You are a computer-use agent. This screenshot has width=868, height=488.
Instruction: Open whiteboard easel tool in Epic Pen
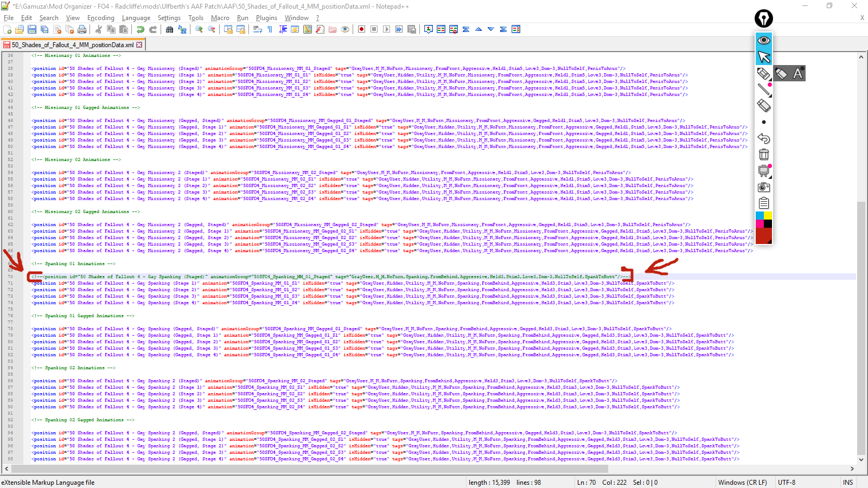pyautogui.click(x=764, y=171)
